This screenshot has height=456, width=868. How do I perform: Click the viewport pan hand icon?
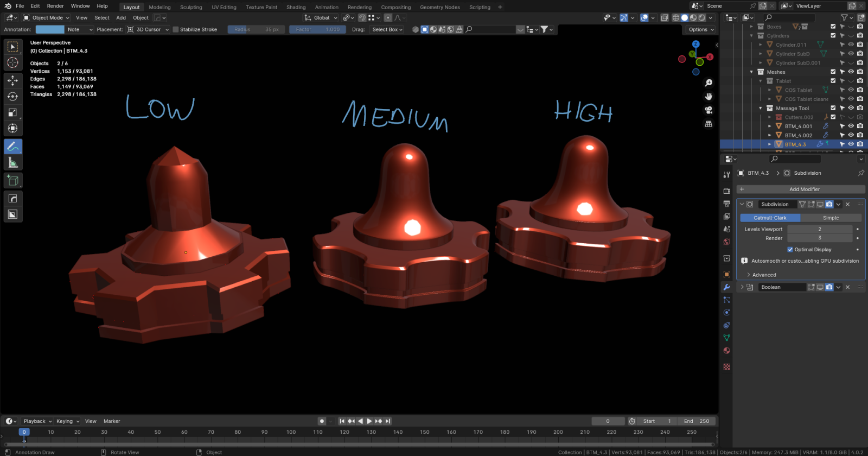pyautogui.click(x=709, y=97)
